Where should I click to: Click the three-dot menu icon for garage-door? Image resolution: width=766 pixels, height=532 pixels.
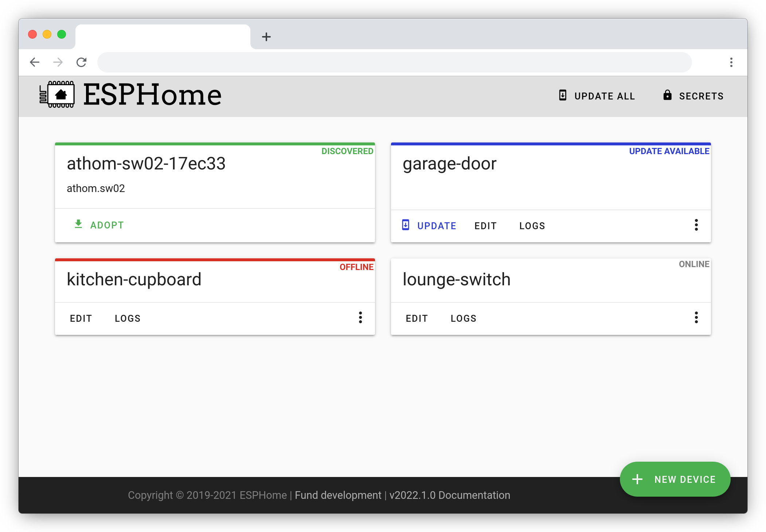coord(696,225)
